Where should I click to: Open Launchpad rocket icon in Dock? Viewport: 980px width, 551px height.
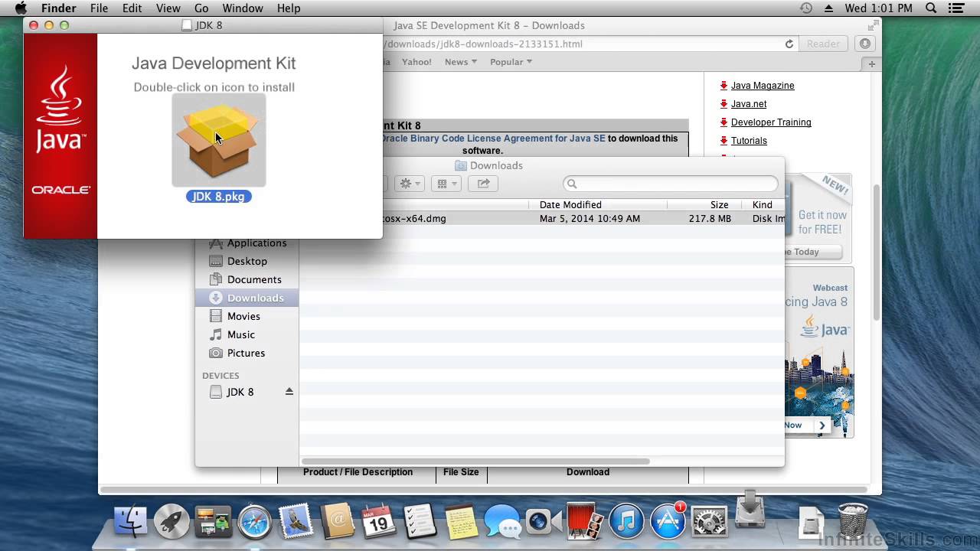171,521
